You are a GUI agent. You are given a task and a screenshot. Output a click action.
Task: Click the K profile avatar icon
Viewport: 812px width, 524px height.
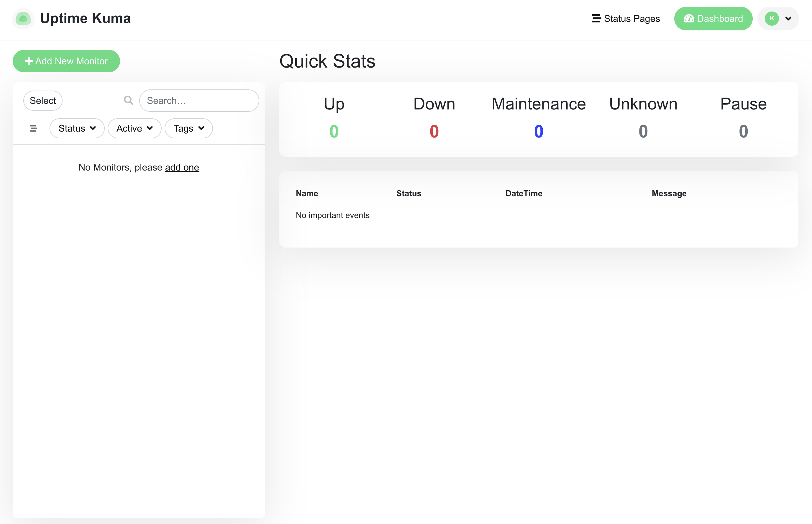[772, 18]
